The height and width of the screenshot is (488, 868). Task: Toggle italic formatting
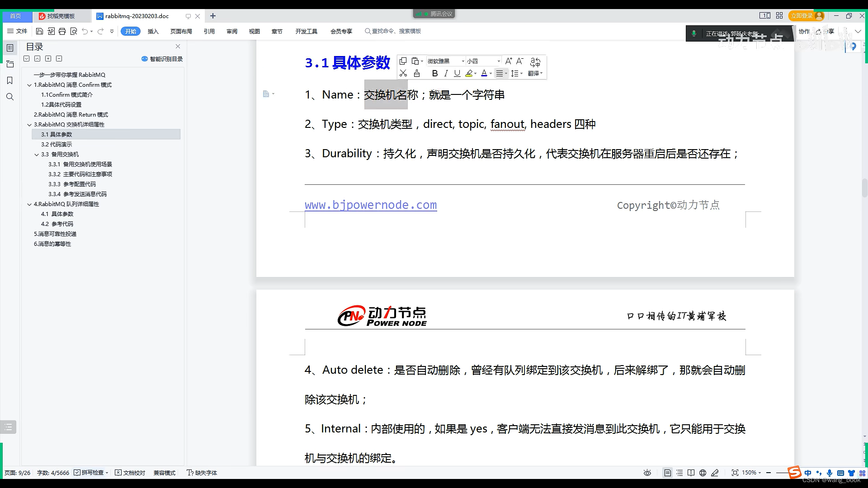click(x=446, y=73)
